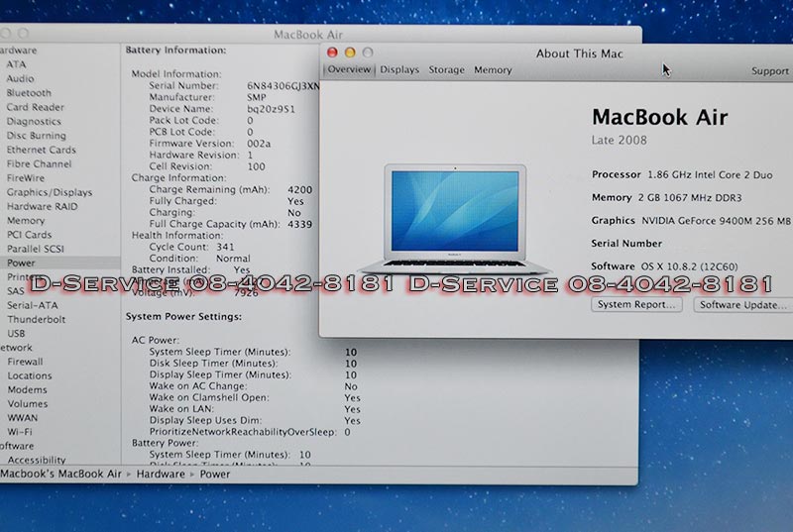This screenshot has width=793, height=532.
Task: Click the battery Condition value Normal
Action: tap(233, 259)
